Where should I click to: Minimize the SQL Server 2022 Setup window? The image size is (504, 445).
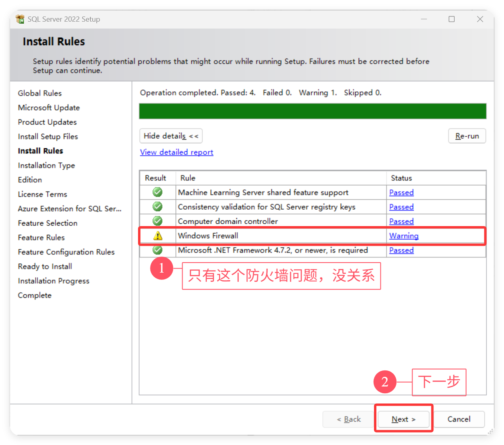pyautogui.click(x=424, y=19)
